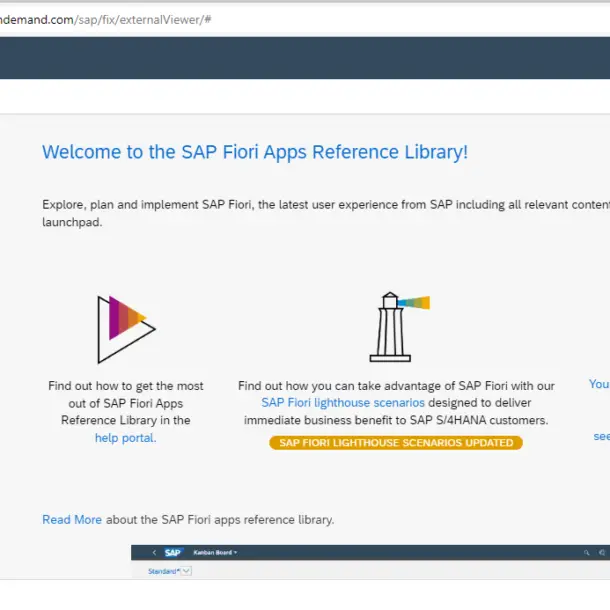The image size is (610, 610).
Task: Expand the Standard* variant dropdown arrow
Action: tap(186, 571)
